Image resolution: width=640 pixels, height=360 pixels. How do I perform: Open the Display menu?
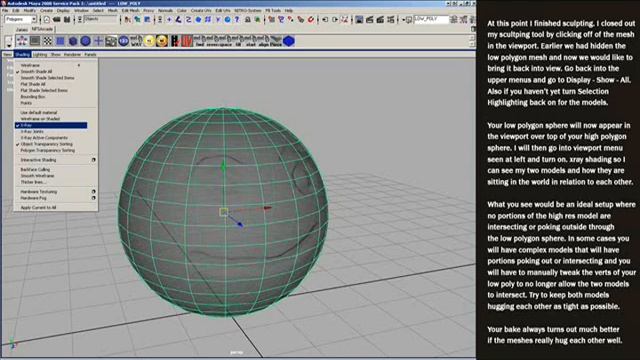click(63, 10)
